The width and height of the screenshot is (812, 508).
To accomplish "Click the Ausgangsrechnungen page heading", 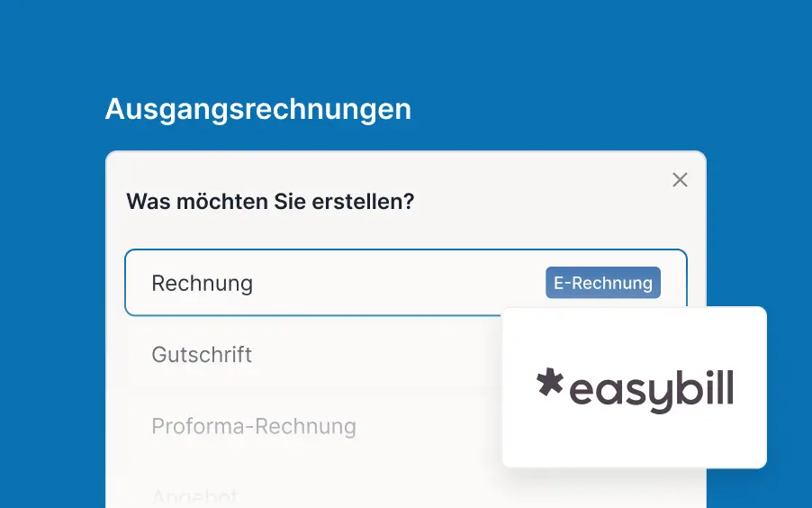I will pos(258,109).
